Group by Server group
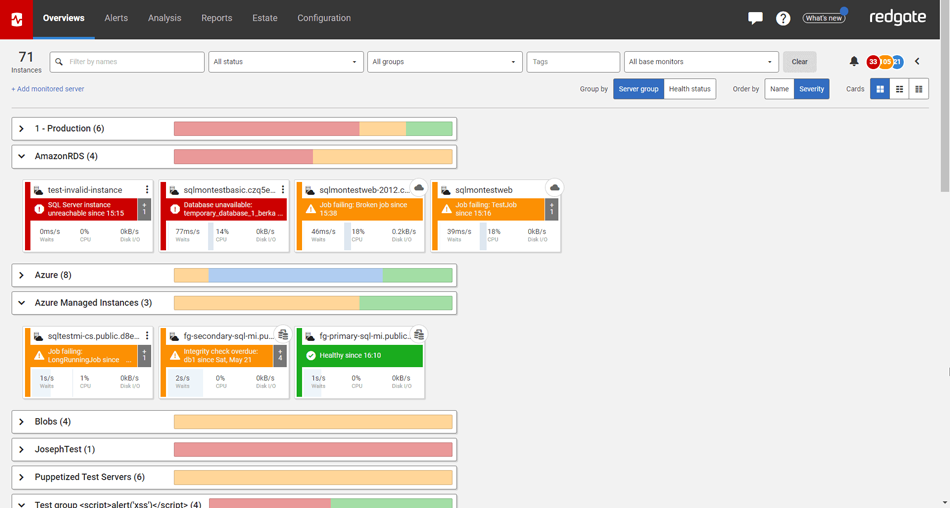 (639, 89)
